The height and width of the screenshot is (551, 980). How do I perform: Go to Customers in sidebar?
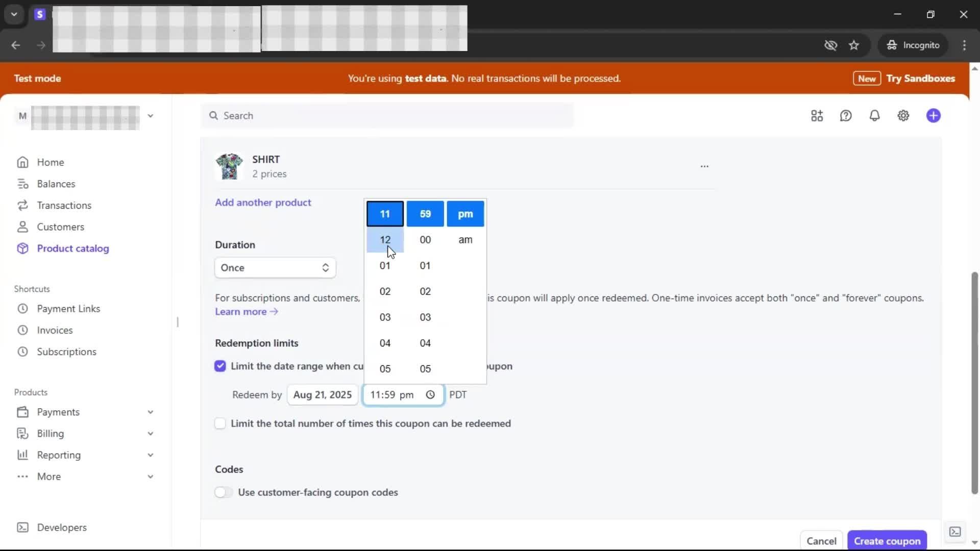[60, 227]
